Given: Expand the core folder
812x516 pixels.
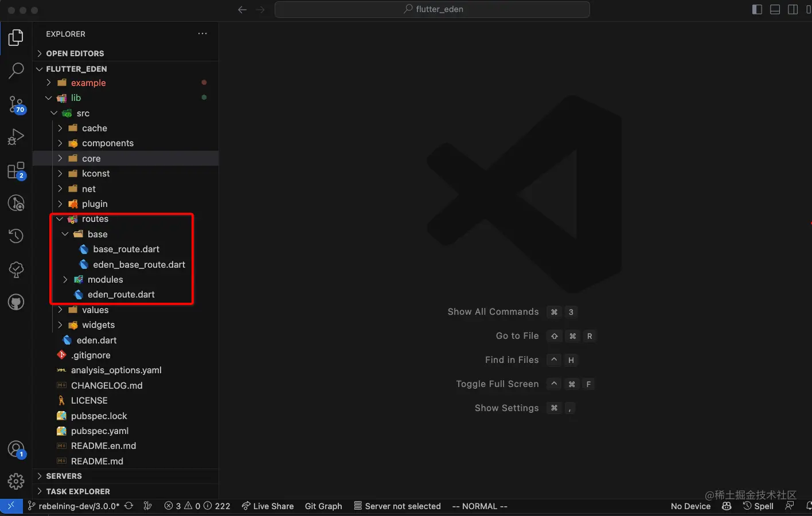Looking at the screenshot, I should [126, 159].
